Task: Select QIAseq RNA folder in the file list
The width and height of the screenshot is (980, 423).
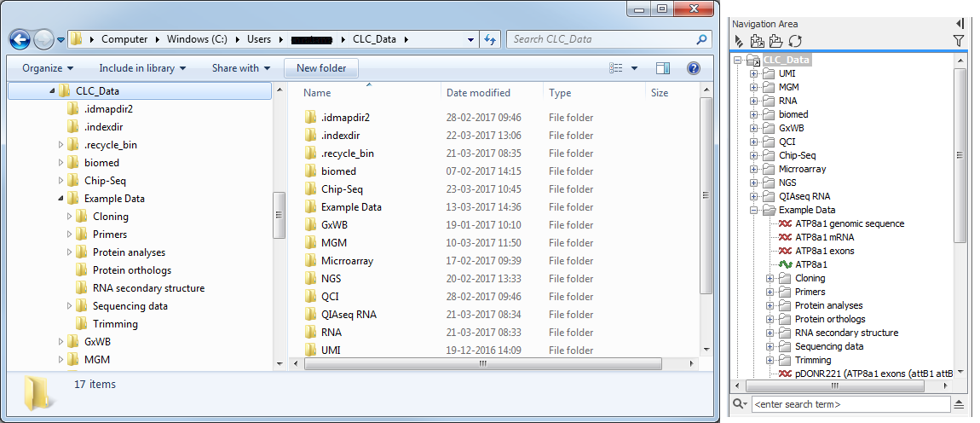Action: [349, 315]
